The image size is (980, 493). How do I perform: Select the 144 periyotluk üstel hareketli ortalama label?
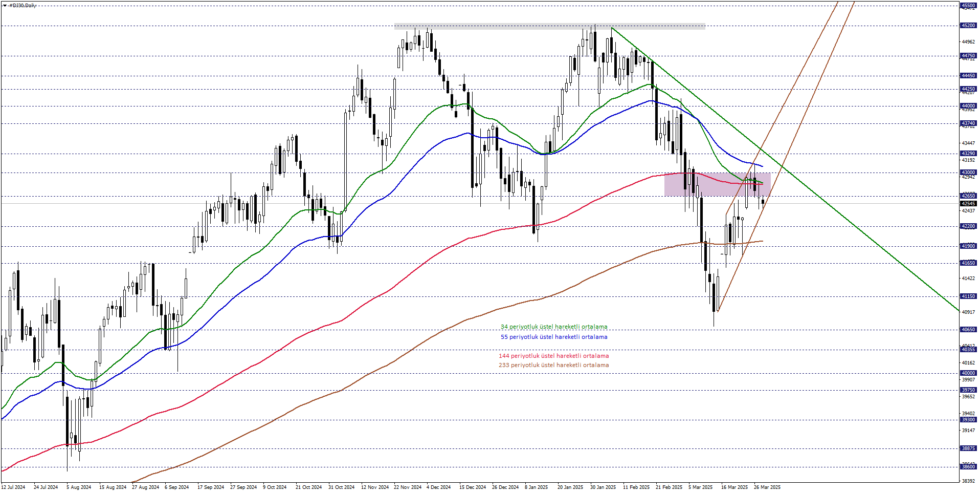553,356
